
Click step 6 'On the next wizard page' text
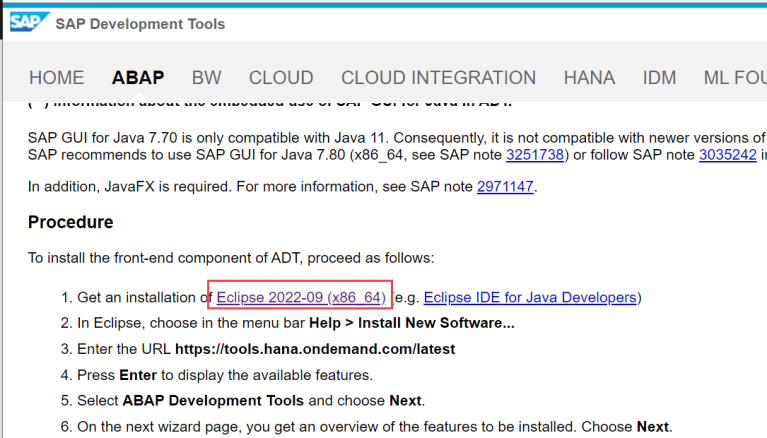[375, 426]
